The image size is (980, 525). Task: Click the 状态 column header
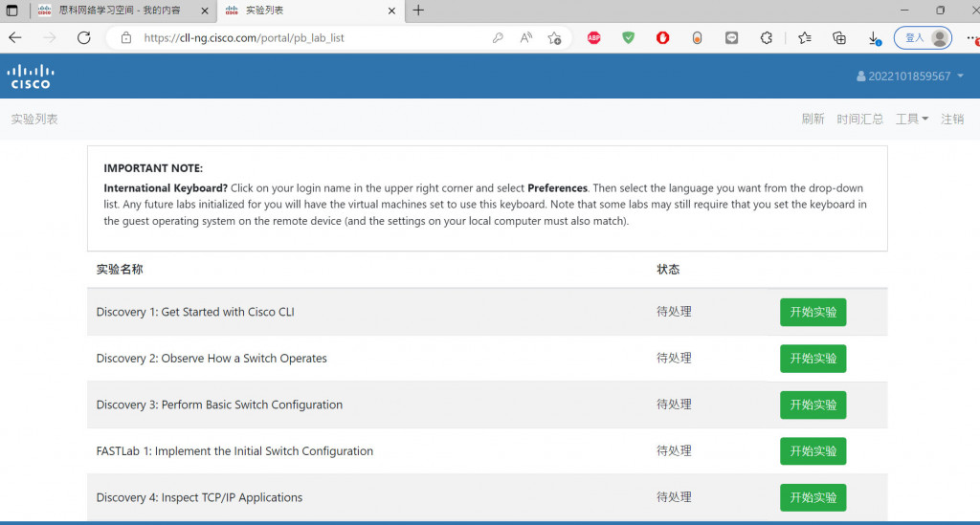click(668, 270)
